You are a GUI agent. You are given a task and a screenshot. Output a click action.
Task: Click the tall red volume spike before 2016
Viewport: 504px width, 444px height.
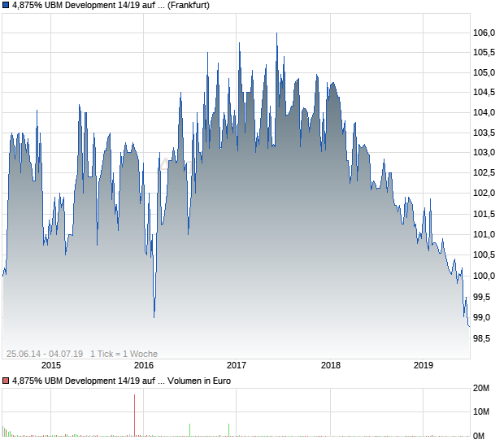click(x=134, y=416)
